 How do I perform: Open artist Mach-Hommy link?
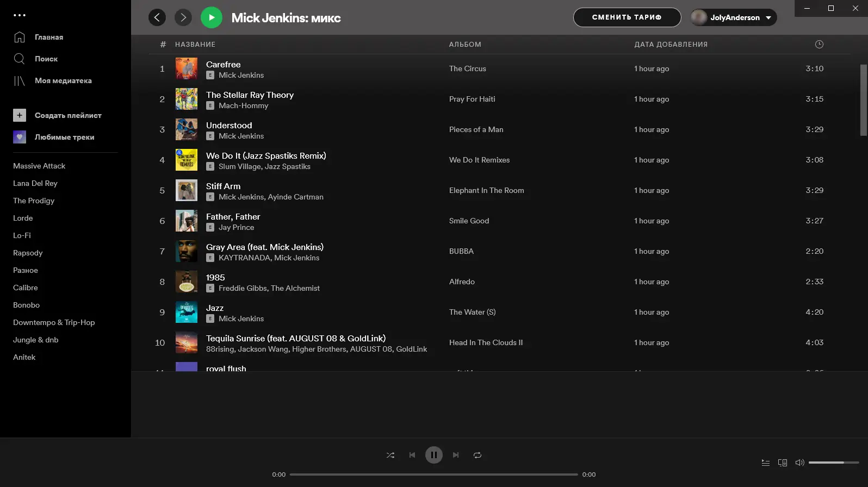point(244,105)
